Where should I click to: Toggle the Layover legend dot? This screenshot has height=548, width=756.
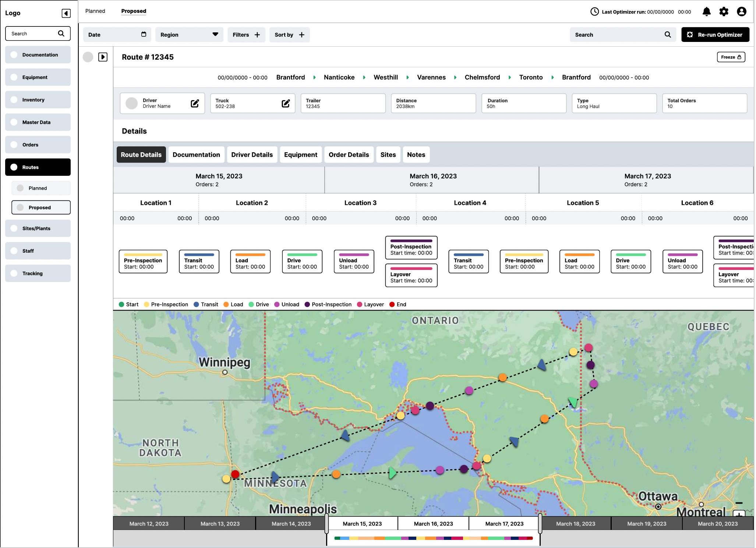[x=360, y=305]
